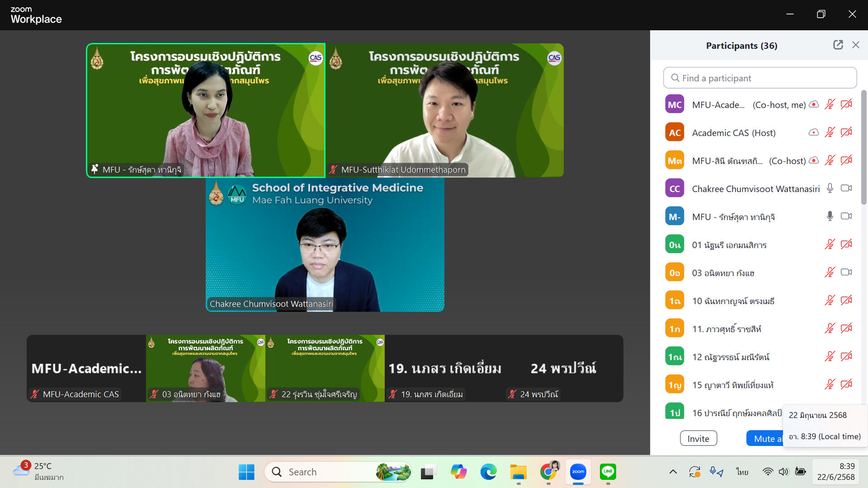Click cloud recording icon for Academic CAS
868x488 pixels.
tap(814, 132)
